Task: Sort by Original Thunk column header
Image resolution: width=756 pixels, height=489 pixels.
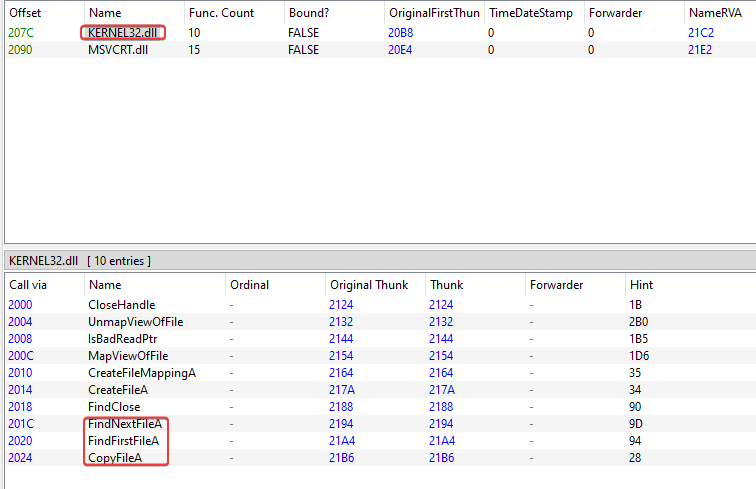Action: point(375,285)
